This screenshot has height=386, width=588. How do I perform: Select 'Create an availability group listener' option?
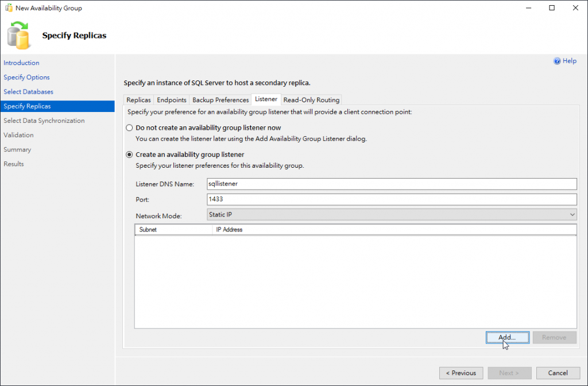(129, 155)
